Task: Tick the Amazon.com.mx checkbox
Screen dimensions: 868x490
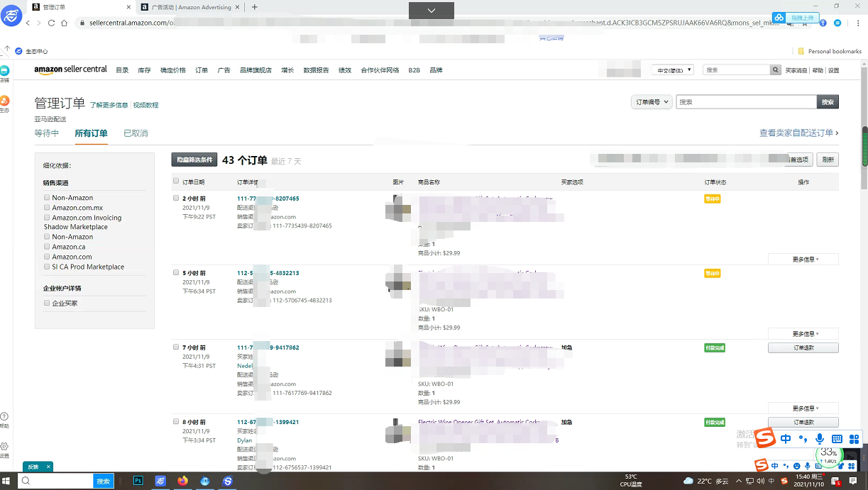Action: [47, 208]
